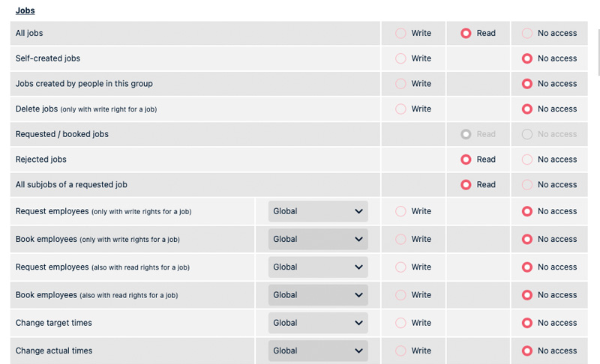Select Write for Book employees with read rights
This screenshot has width=600, height=364.
(x=401, y=295)
